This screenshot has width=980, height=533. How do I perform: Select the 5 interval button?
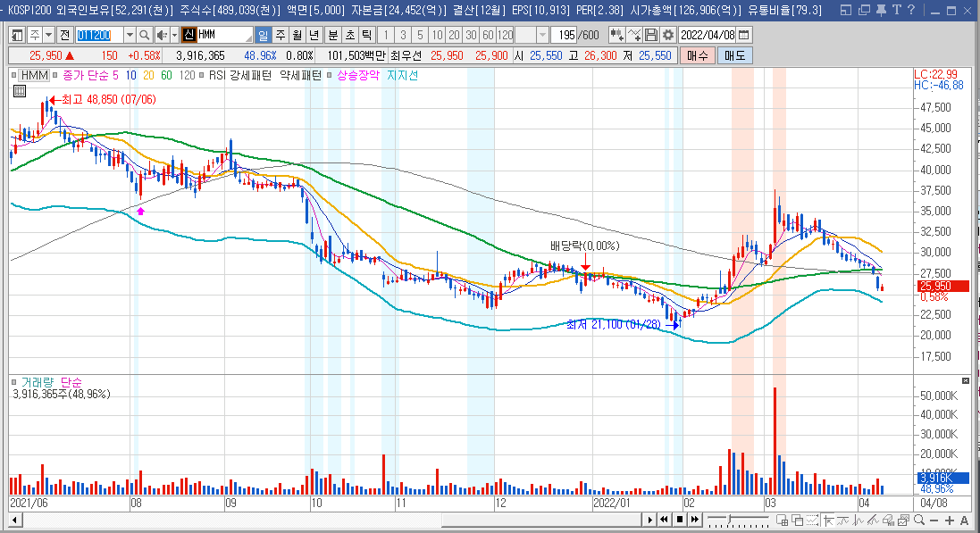[x=420, y=35]
